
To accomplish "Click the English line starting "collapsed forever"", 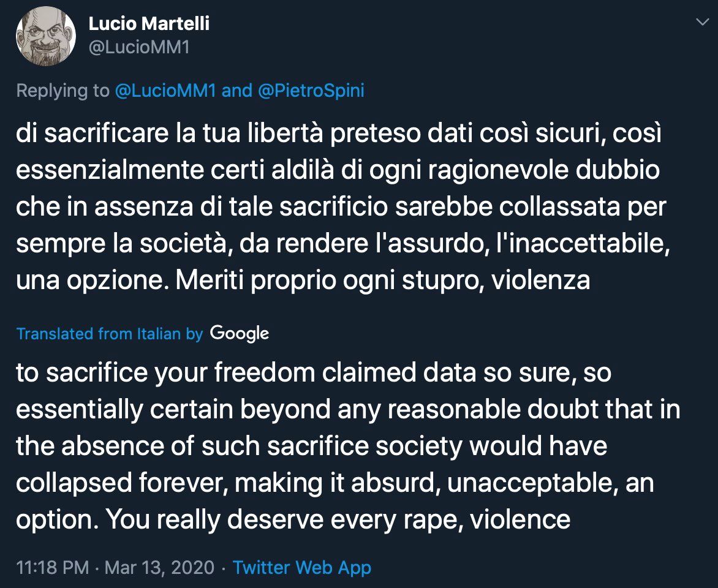I will 334,483.
